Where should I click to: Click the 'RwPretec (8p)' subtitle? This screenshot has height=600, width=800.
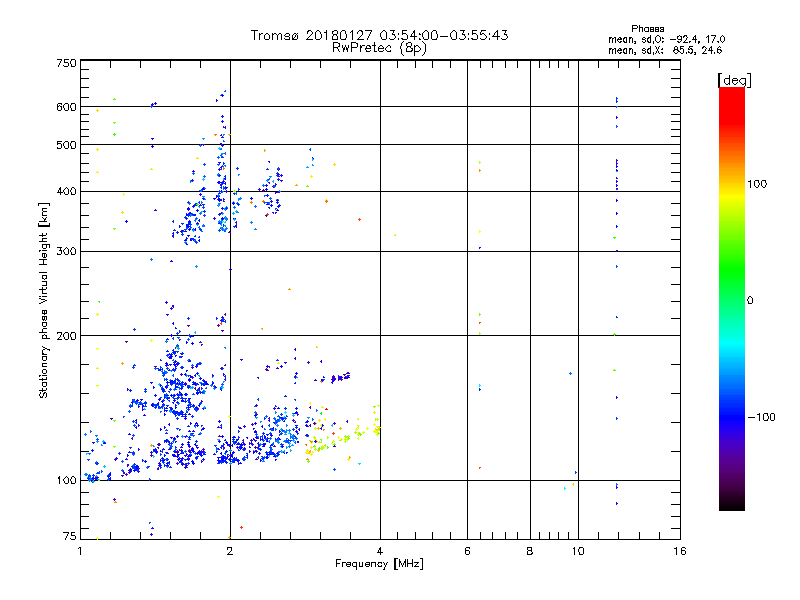379,48
